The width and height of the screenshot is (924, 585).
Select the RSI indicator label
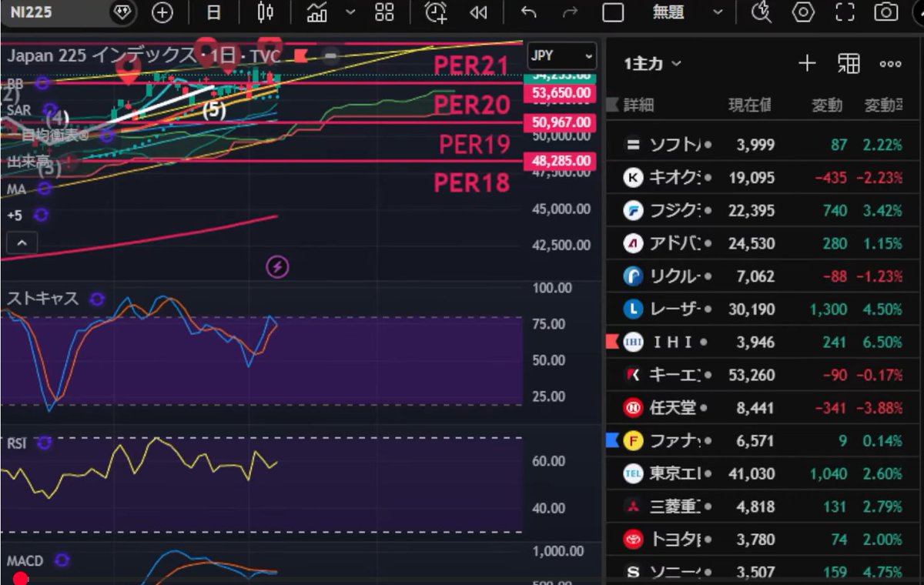pyautogui.click(x=17, y=443)
